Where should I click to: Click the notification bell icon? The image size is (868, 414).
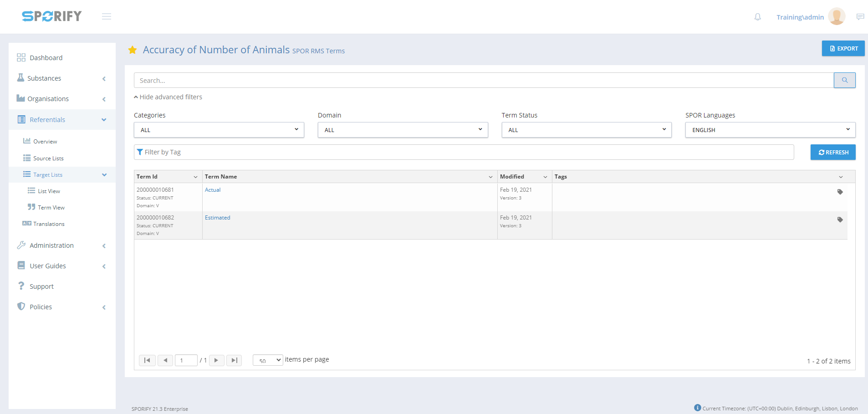pyautogui.click(x=757, y=17)
